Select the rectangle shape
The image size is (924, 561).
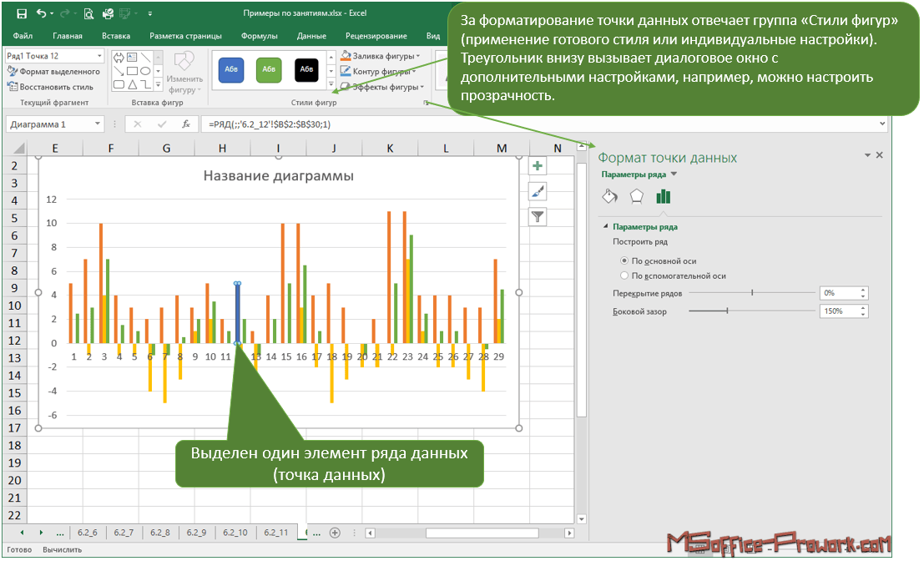pos(132,71)
